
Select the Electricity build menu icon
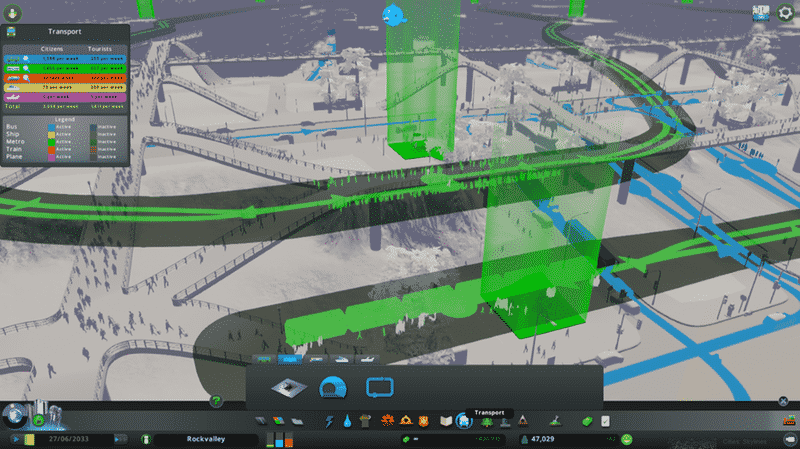click(329, 421)
